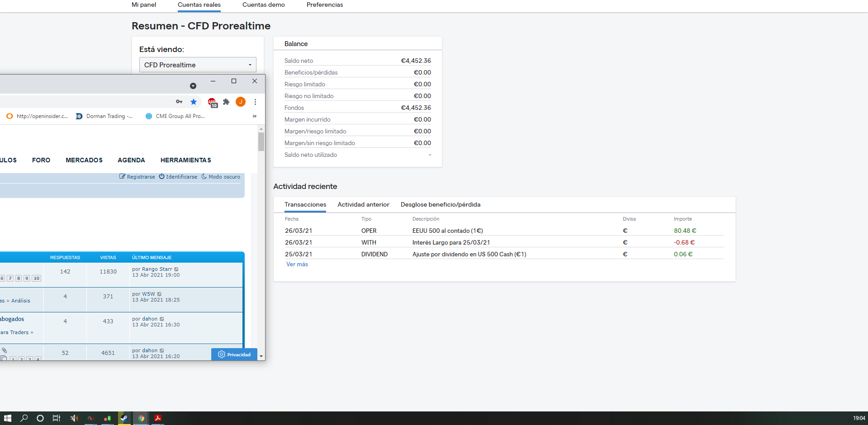Go to forum thread page 8

[19, 279]
